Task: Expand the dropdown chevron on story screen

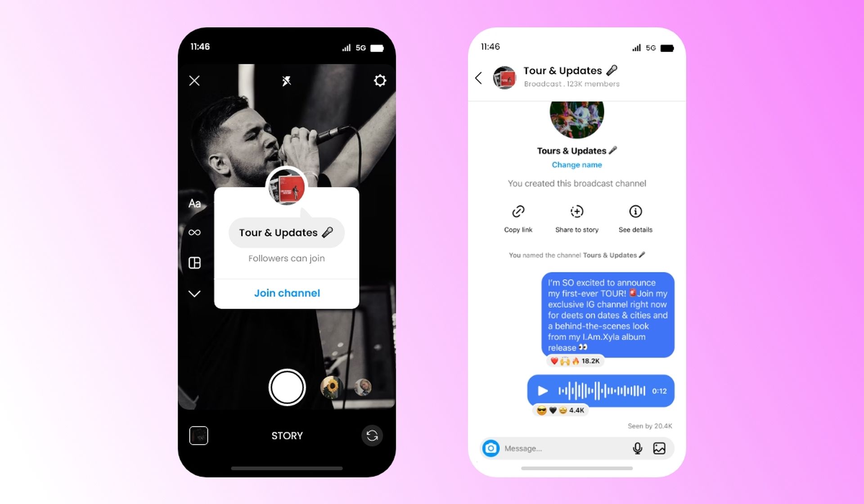Action: point(196,293)
